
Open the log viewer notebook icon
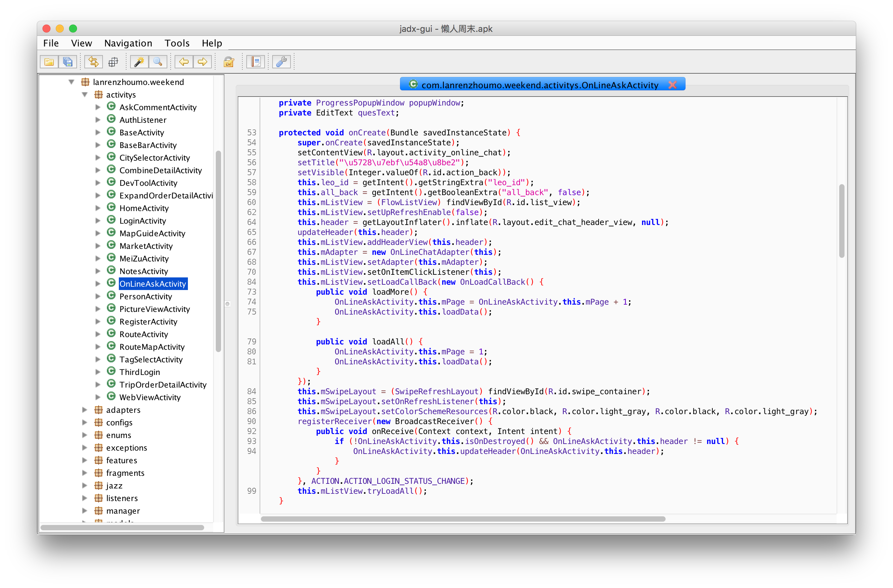(x=256, y=62)
